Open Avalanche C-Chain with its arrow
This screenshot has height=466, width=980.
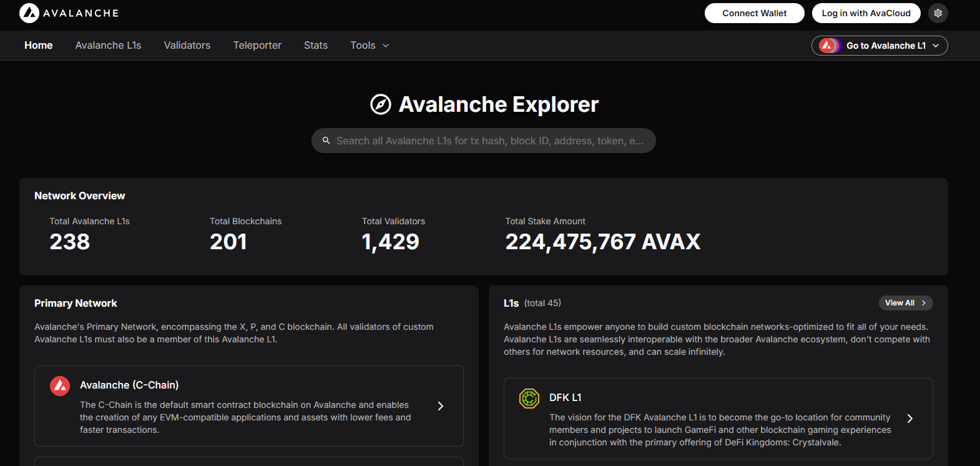[441, 406]
